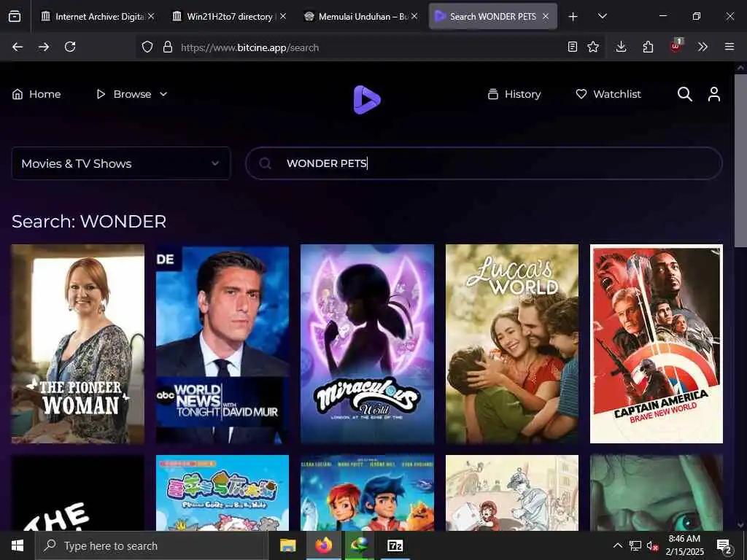Open the black poster with THE text
The height and width of the screenshot is (560, 747).
[x=77, y=493]
